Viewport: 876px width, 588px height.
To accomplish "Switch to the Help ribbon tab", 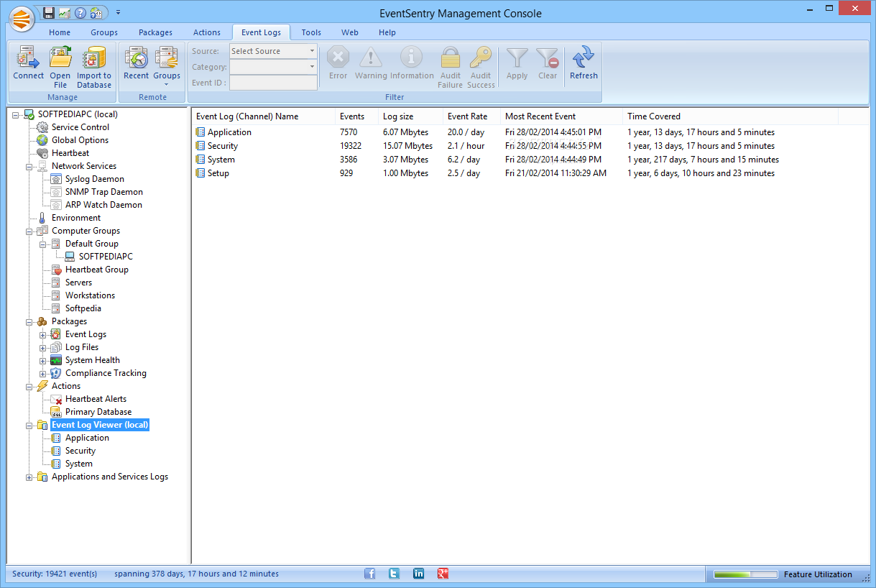I will pos(387,32).
